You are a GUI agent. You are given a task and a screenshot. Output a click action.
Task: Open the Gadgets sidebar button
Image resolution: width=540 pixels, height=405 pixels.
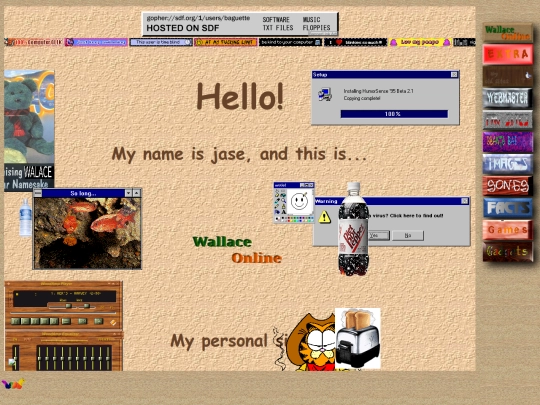click(508, 251)
